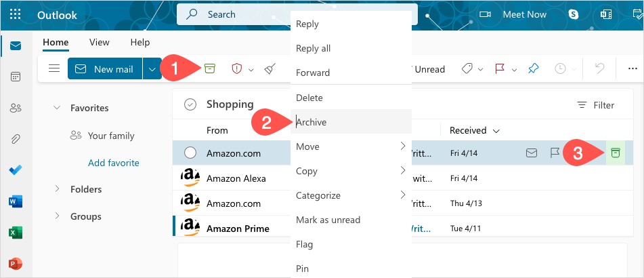644x278 pixels.
Task: Open the app launcher grid icon
Action: (16, 14)
